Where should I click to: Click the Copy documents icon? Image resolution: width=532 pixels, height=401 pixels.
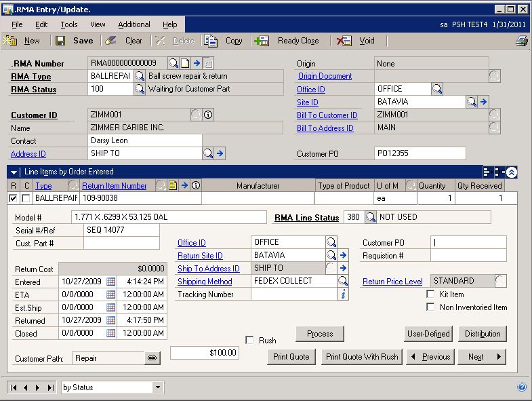211,41
